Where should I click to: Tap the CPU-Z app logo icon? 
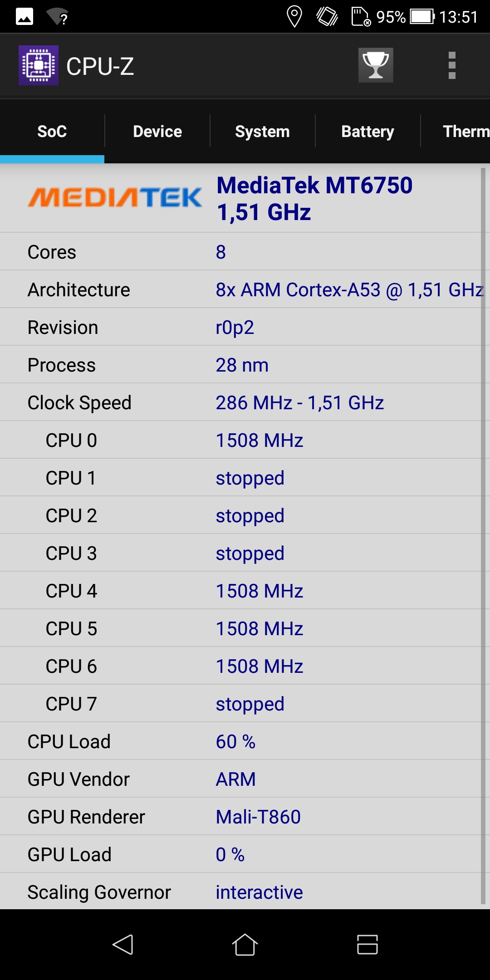click(39, 65)
